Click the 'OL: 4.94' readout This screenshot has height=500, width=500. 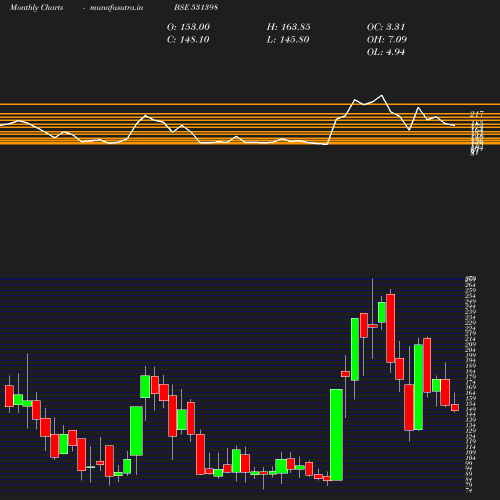(386, 52)
